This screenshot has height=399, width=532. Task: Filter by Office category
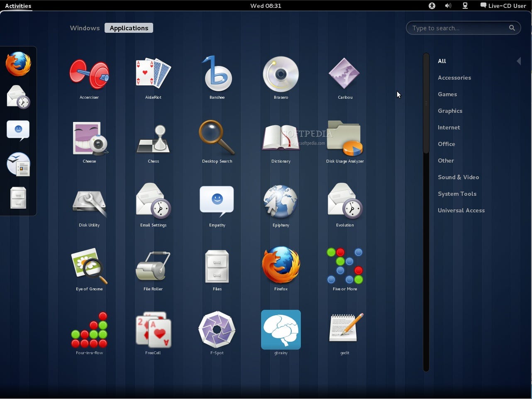[447, 144]
